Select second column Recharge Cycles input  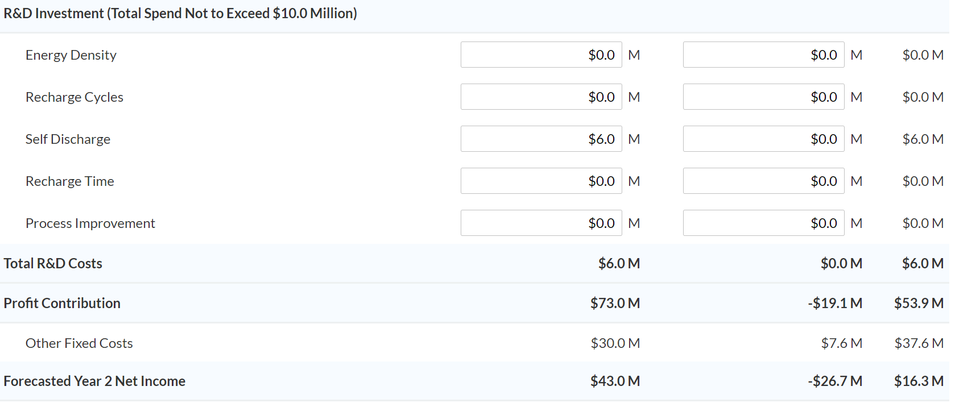(763, 97)
